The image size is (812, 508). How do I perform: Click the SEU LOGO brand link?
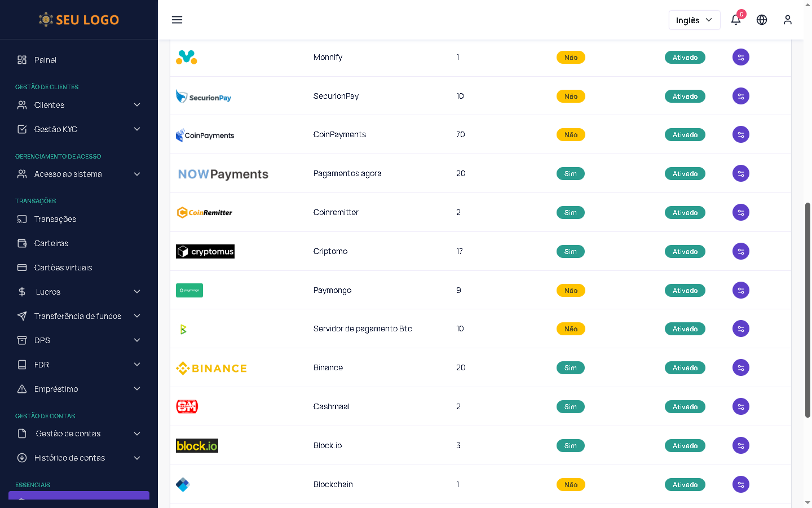pos(79,20)
